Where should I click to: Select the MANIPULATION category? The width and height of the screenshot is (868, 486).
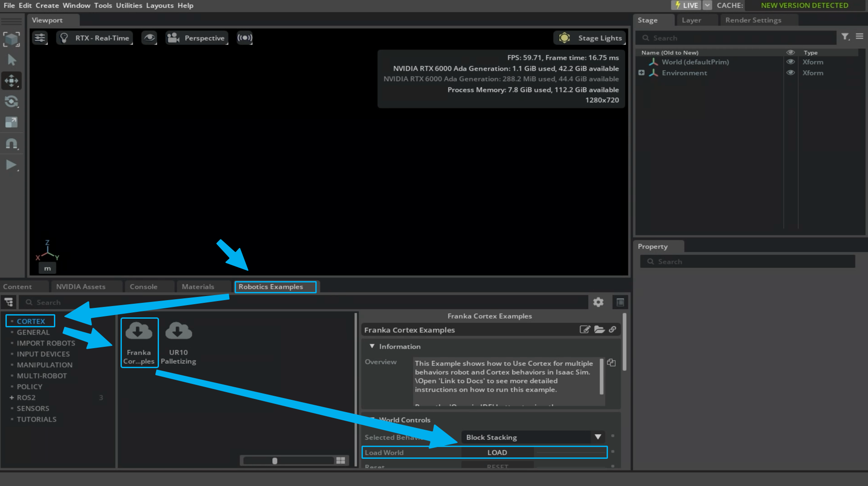pyautogui.click(x=44, y=365)
